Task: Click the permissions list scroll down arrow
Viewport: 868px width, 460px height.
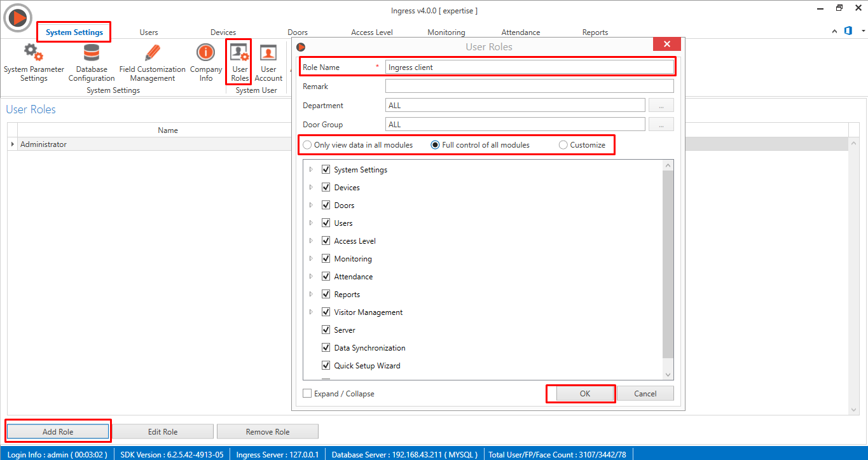Action: pyautogui.click(x=668, y=375)
